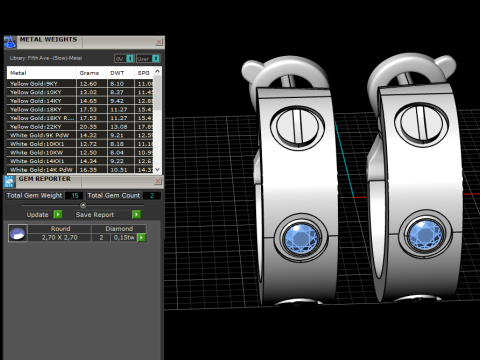This screenshot has width=480, height=360.
Task: Close the Gem Reporter panel
Action: click(x=158, y=181)
